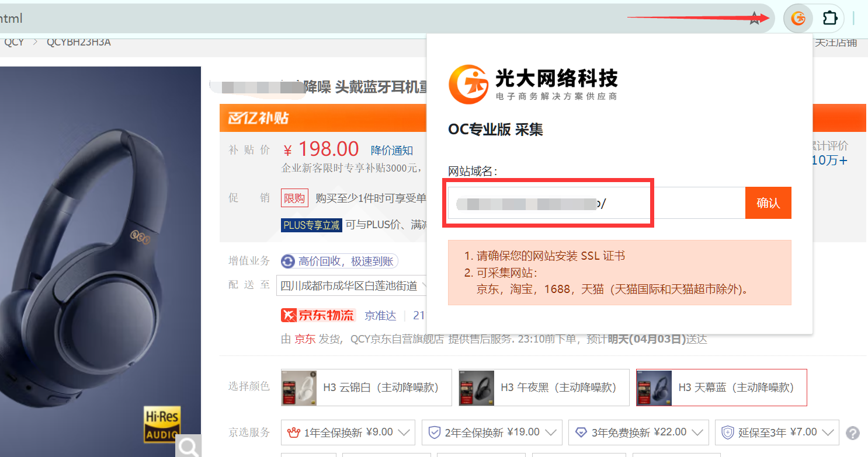Click the 高价回收 recycle icon

(288, 261)
